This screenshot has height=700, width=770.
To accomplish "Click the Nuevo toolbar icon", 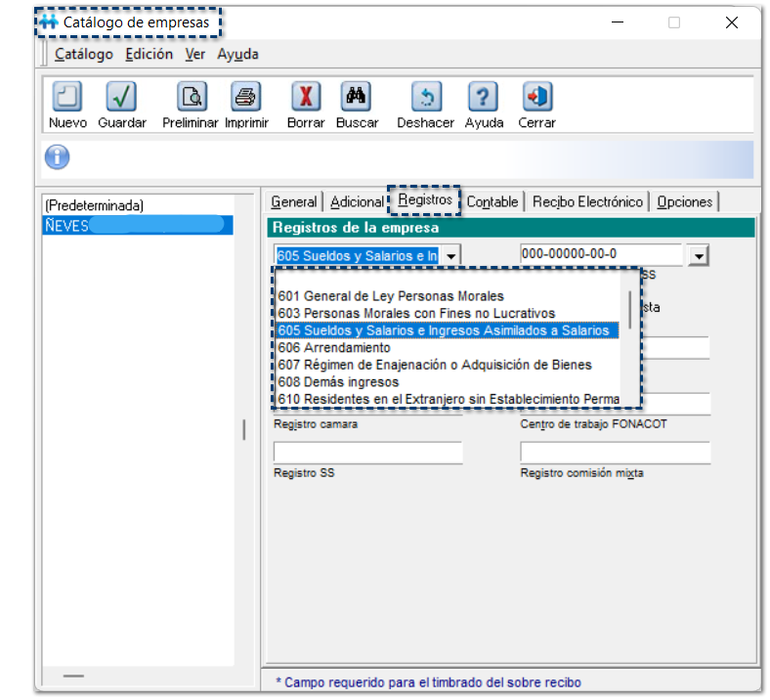I will (66, 97).
